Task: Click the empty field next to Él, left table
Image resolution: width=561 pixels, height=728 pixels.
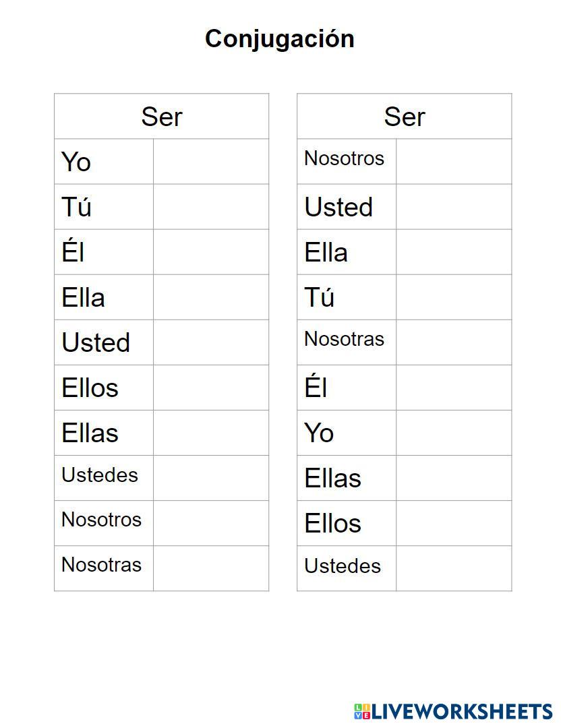Action: coord(211,252)
